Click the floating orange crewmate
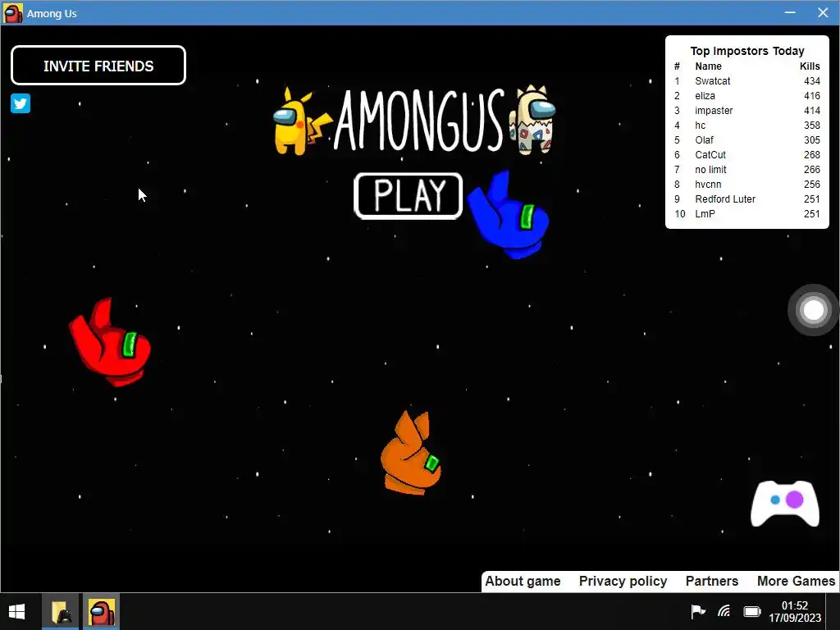This screenshot has width=840, height=630. [x=411, y=453]
